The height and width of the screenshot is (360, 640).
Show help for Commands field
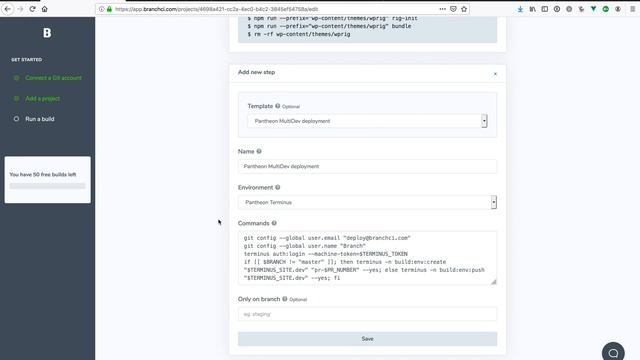pyautogui.click(x=274, y=223)
